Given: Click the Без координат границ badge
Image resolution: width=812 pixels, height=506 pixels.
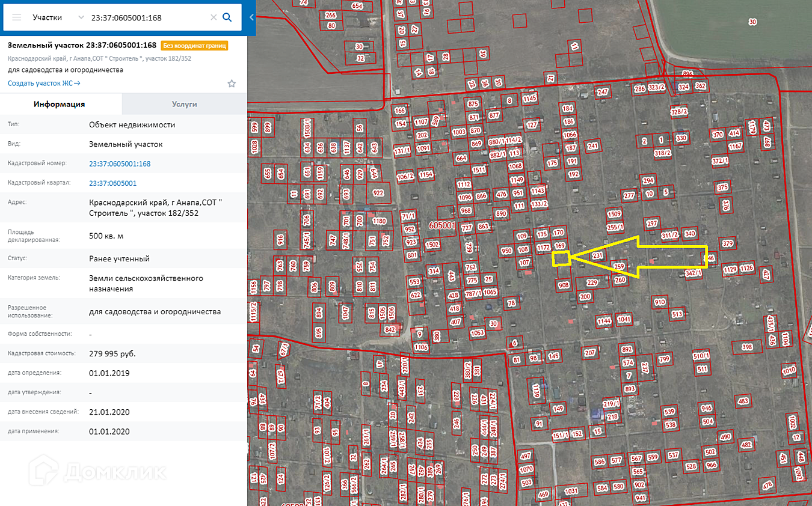Looking at the screenshot, I should coord(194,46).
